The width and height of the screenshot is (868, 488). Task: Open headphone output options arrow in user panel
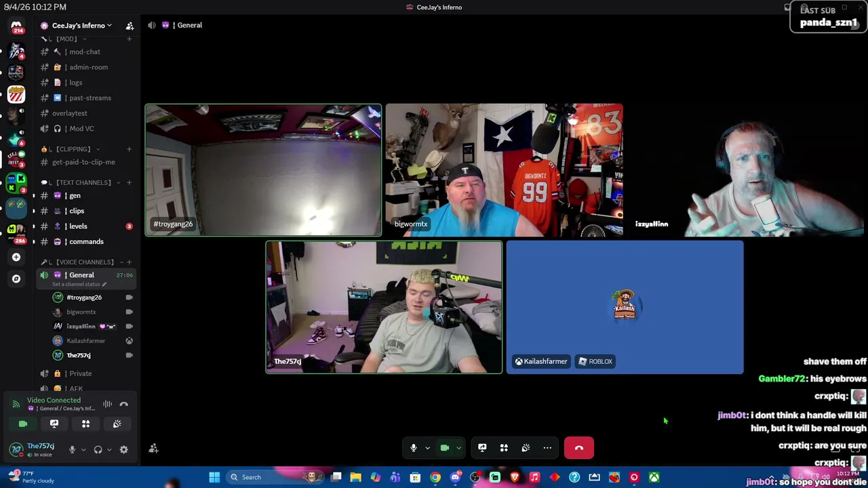pos(109,449)
